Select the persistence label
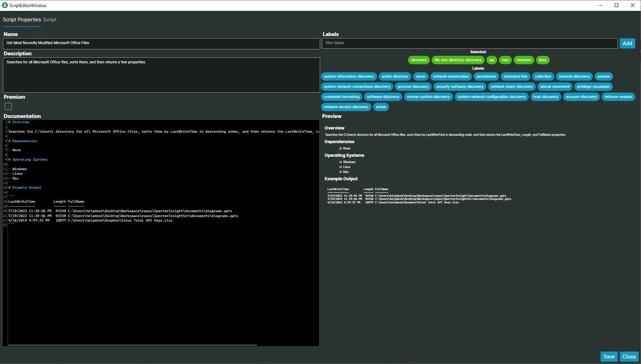 click(x=486, y=76)
